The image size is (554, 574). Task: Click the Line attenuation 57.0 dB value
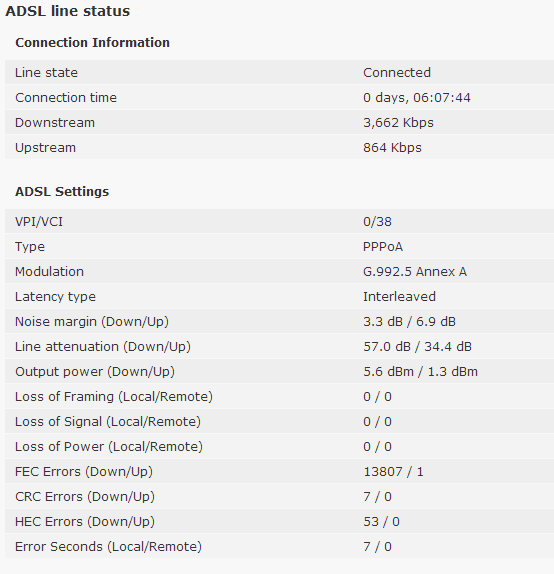click(x=387, y=346)
